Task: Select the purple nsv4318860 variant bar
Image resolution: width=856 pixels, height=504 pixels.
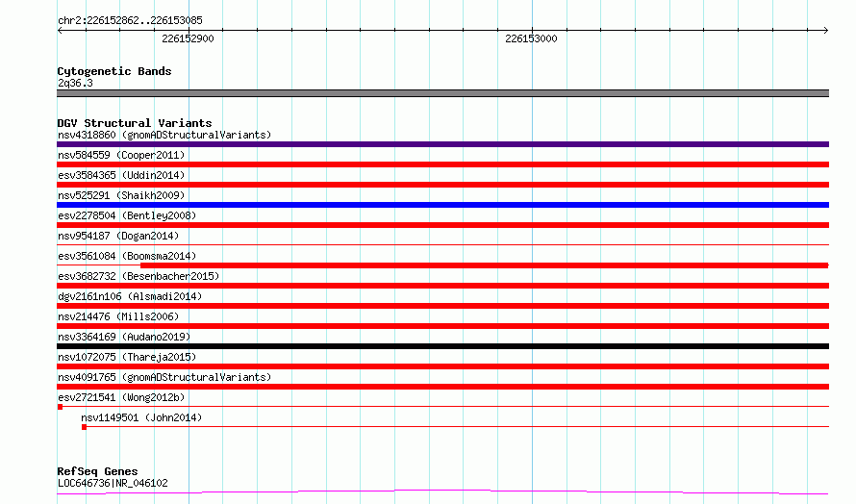Action: pyautogui.click(x=442, y=144)
